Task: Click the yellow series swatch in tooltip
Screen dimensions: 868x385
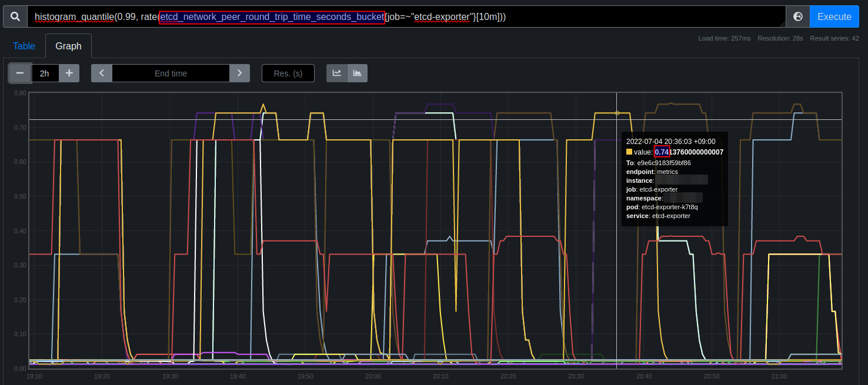Action: pos(629,152)
